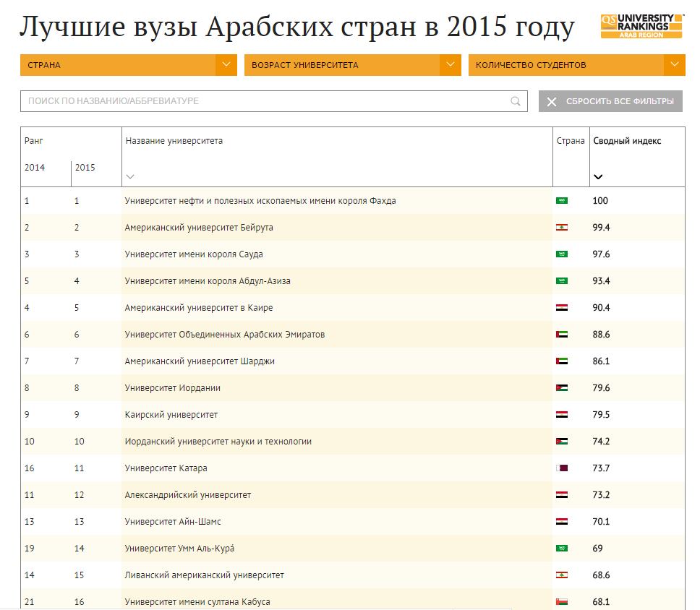Click the Страна column header
The width and height of the screenshot is (700, 610).
pyautogui.click(x=570, y=141)
